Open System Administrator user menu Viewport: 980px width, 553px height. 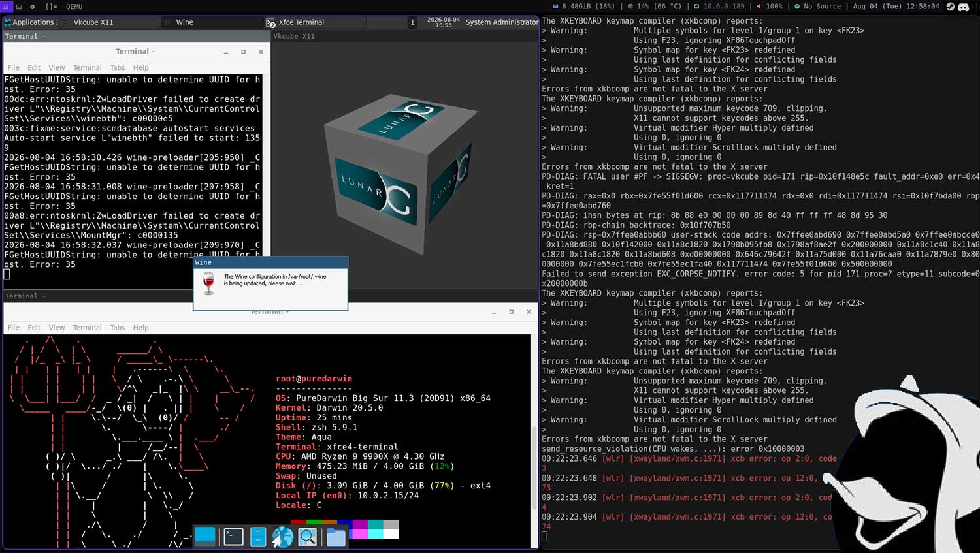502,22
